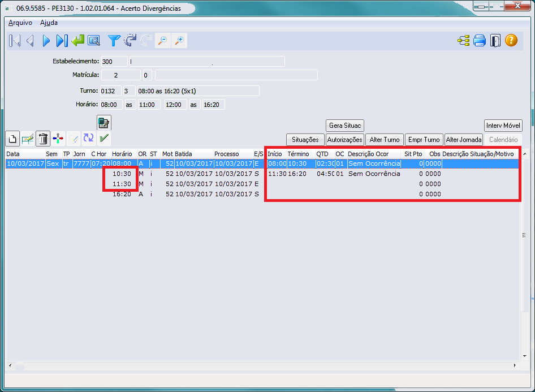Viewport: 535px width, 392px height.
Task: Click the green checkmark confirm icon
Action: [x=104, y=139]
